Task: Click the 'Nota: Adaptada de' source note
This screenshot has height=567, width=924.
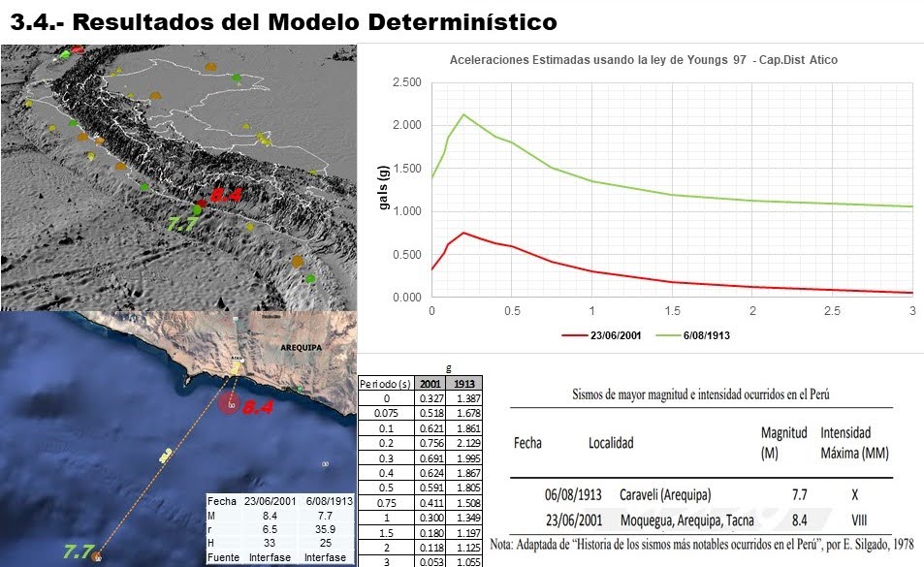Action: click(702, 545)
